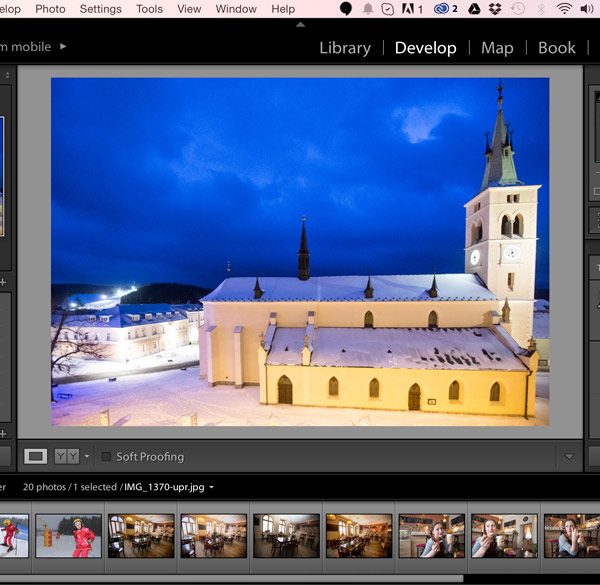The height and width of the screenshot is (585, 600).
Task: Open filmstrip source dropdown next to IMG_1370-upr.jpg
Action: pyautogui.click(x=211, y=487)
